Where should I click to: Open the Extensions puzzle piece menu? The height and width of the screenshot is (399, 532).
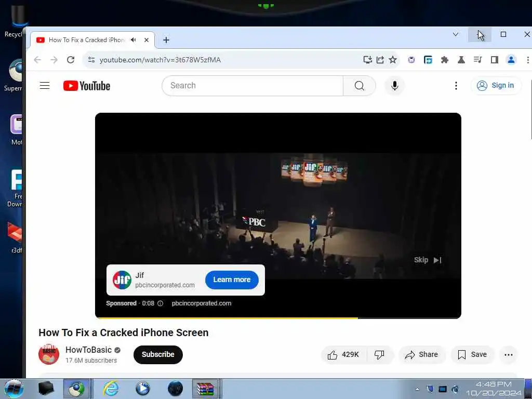[x=445, y=60]
